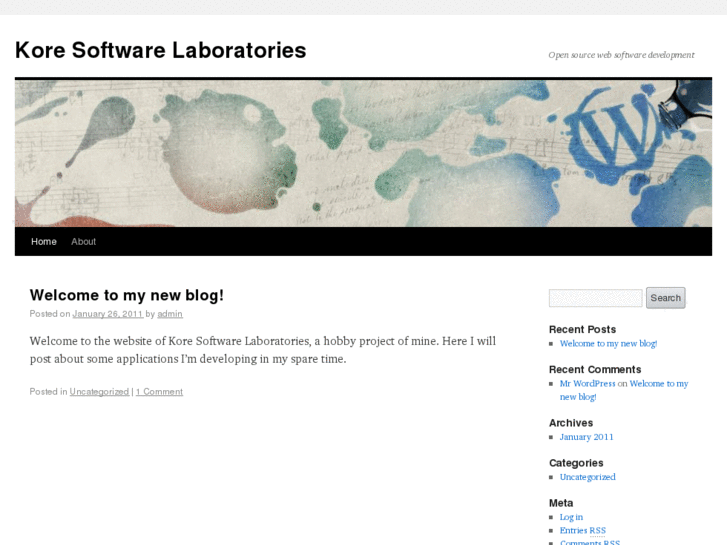The height and width of the screenshot is (545, 727).
Task: Click the January 26, 2011 post date
Action: point(108,314)
